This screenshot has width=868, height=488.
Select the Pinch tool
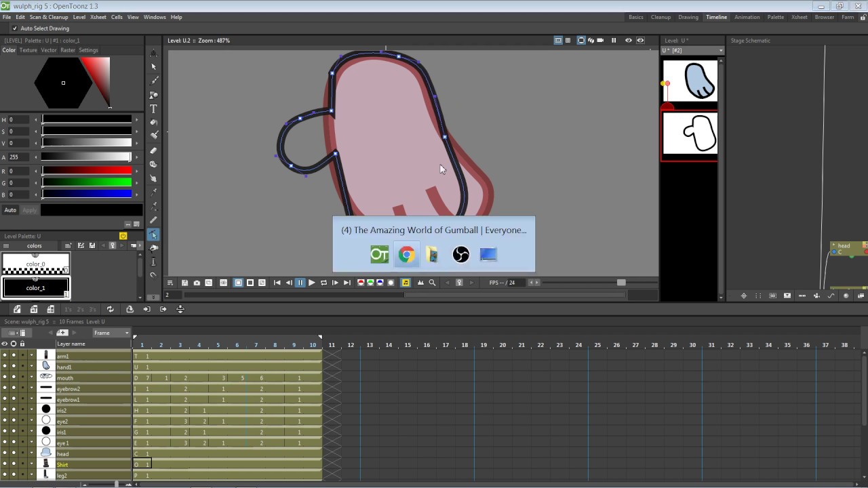click(x=153, y=248)
